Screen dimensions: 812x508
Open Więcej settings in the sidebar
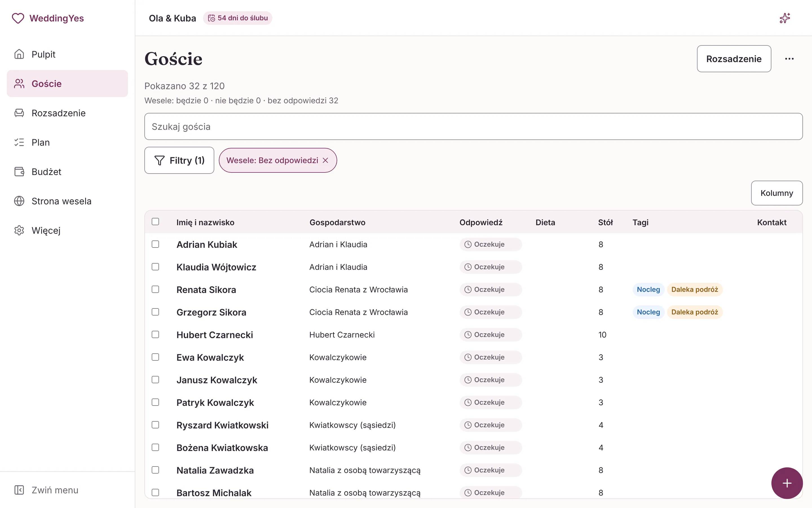pos(67,230)
